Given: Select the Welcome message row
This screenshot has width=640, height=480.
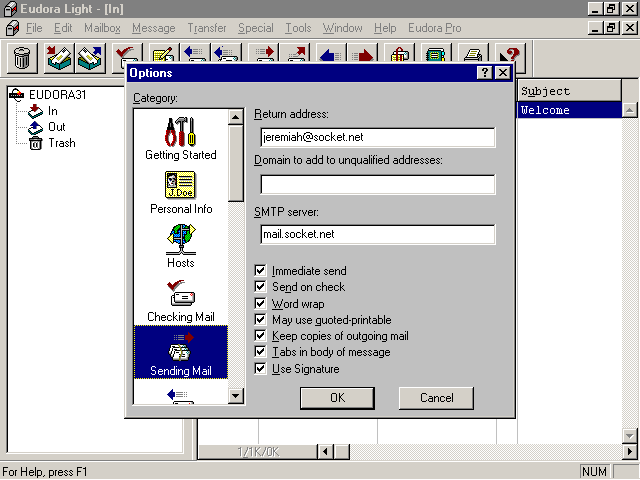Looking at the screenshot, I should [x=569, y=110].
